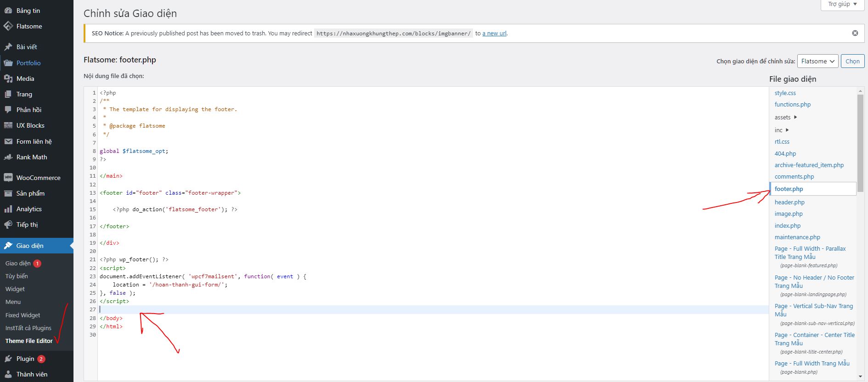
Task: Click the WooCommerce logo icon
Action: coord(8,178)
